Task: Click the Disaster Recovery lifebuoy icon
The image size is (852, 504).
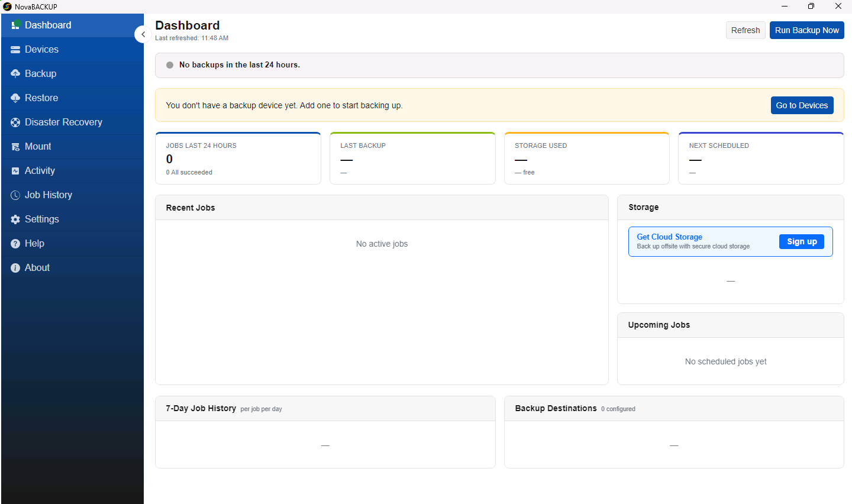Action: 15,122
